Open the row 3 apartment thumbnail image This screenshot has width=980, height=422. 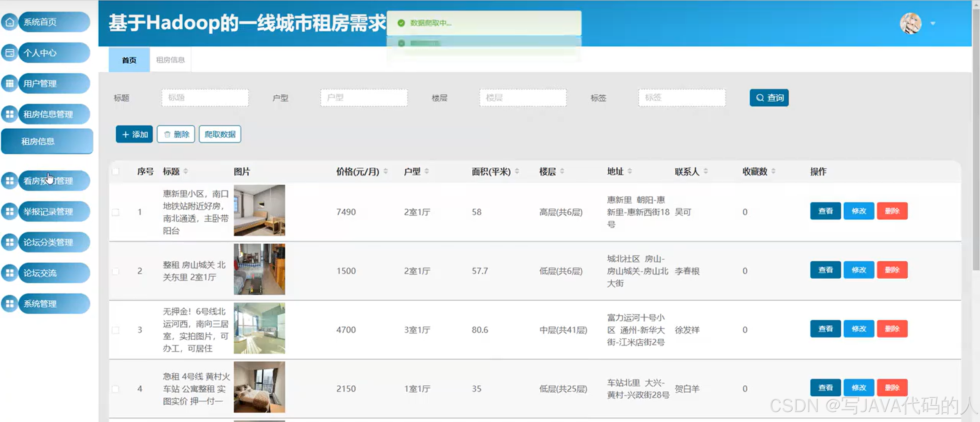[x=259, y=328]
